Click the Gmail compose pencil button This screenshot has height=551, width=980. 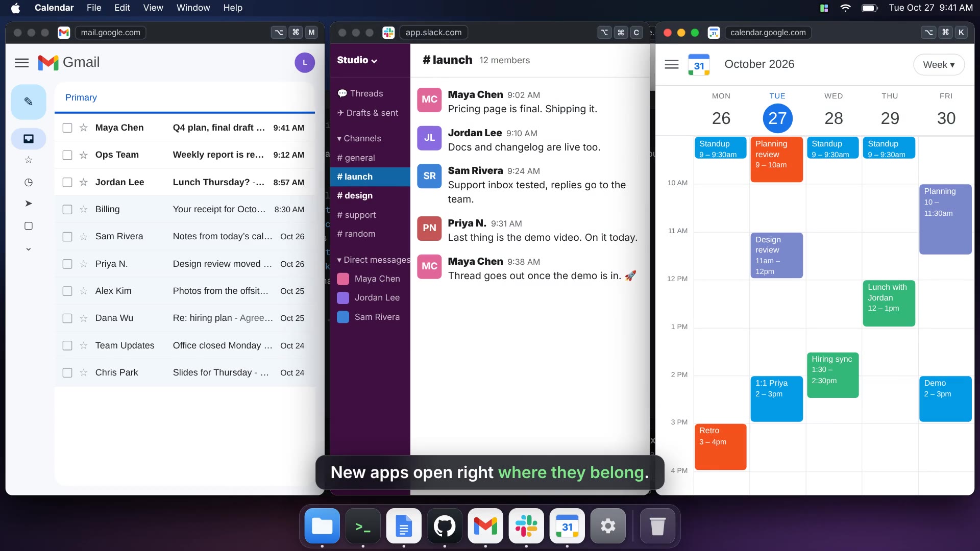pos(29,102)
